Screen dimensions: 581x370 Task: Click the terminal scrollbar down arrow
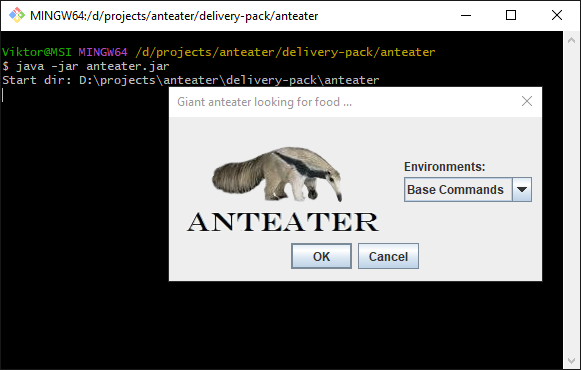click(571, 360)
